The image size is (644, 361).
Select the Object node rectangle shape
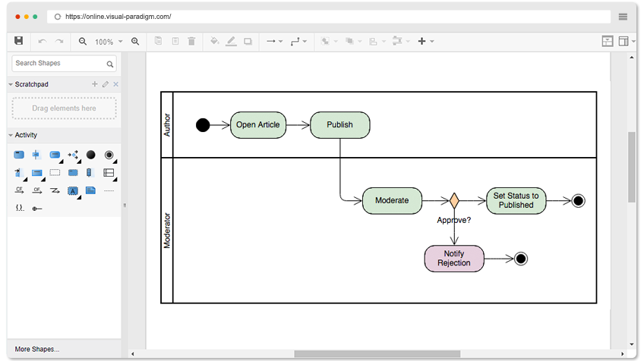pos(37,173)
